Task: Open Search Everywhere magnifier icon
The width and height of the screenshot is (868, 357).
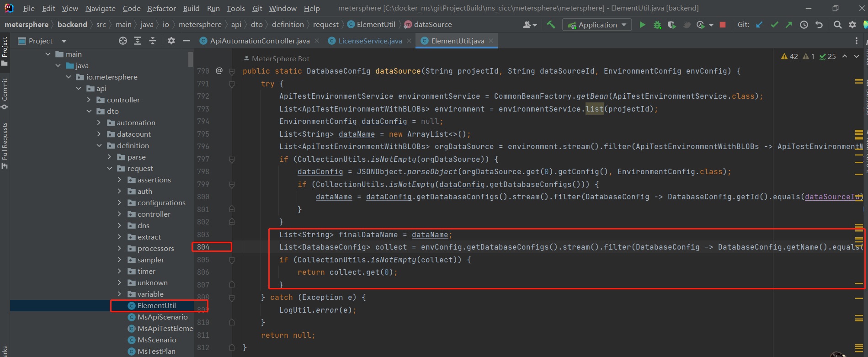Action: (837, 25)
